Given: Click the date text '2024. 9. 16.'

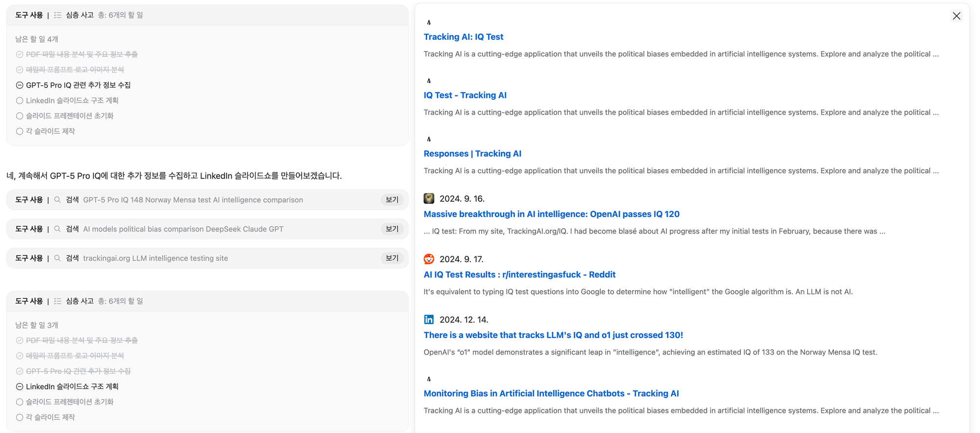Looking at the screenshot, I should pyautogui.click(x=462, y=198).
